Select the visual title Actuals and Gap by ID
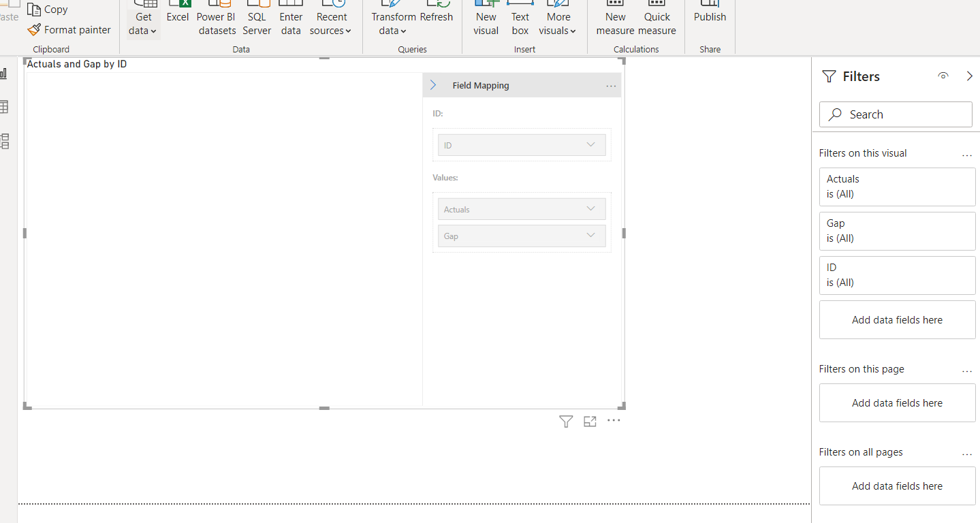This screenshot has width=980, height=523. (77, 64)
